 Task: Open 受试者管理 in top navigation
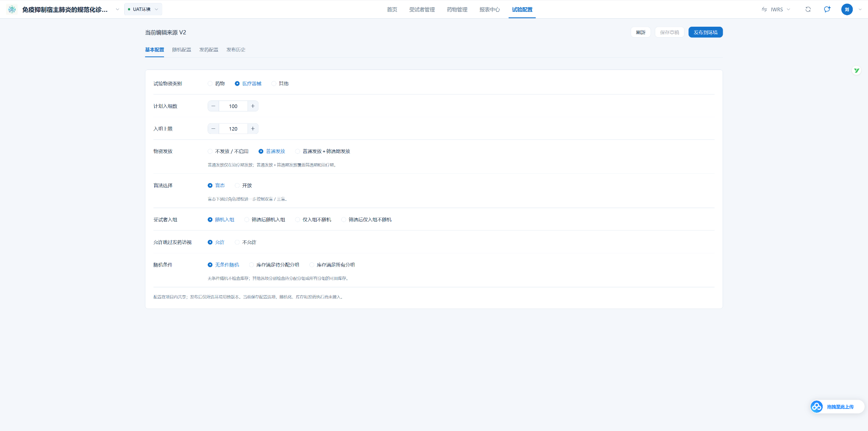[x=422, y=9]
